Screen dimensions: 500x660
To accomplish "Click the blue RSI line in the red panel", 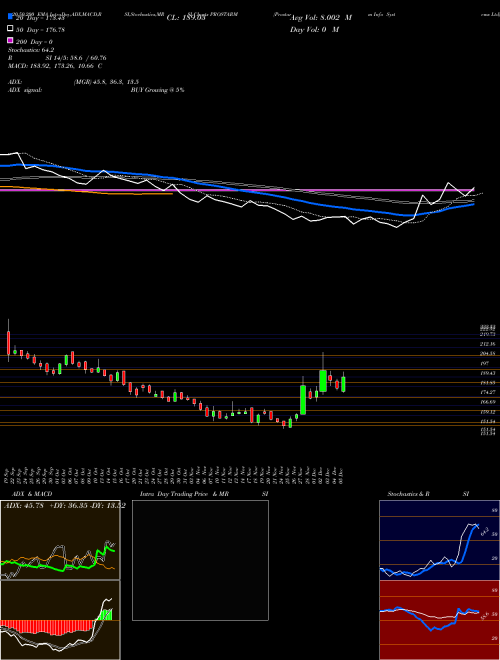I will [x=429, y=619].
